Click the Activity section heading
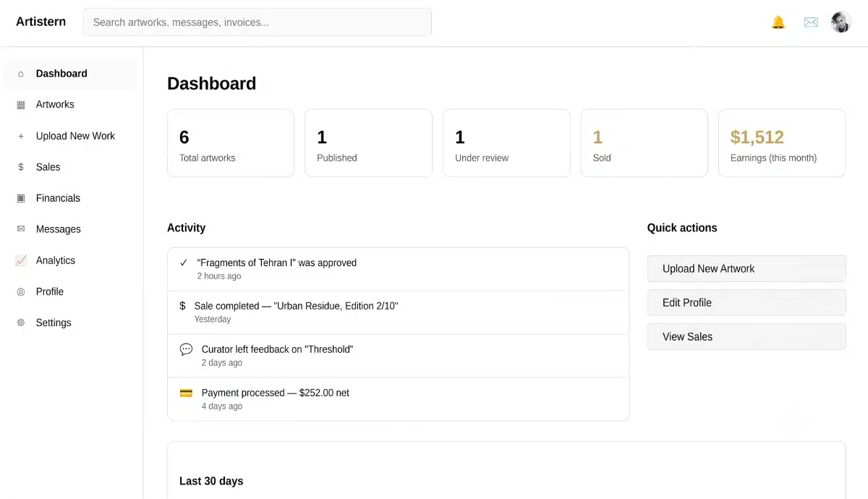 pyautogui.click(x=186, y=228)
